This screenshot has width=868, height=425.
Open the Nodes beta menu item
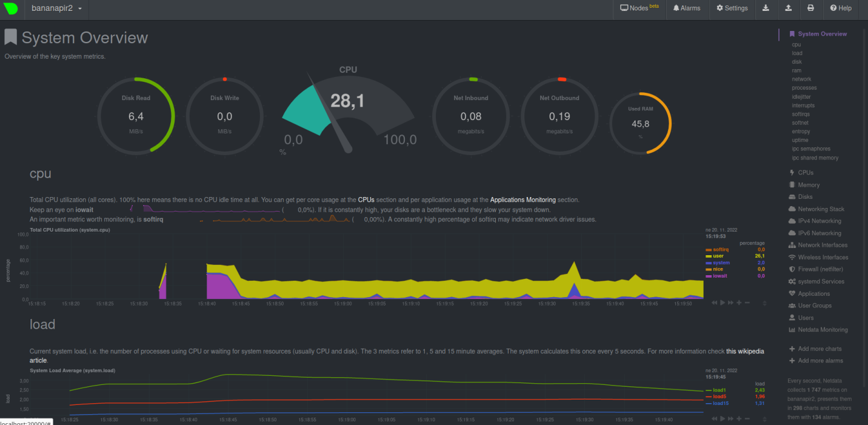point(639,8)
